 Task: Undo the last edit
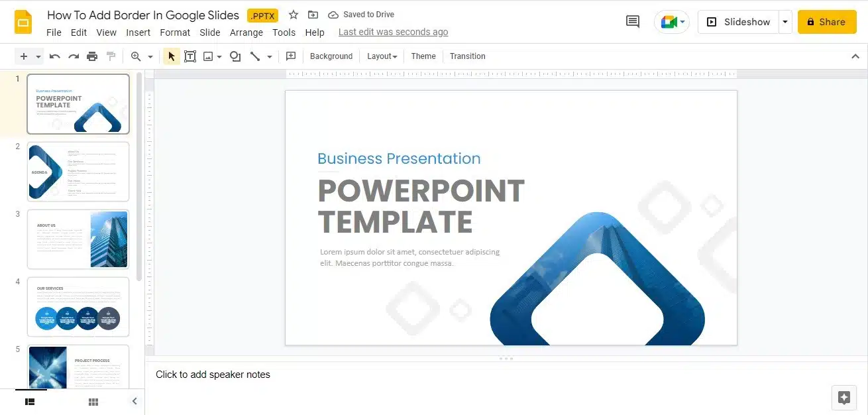[x=55, y=56]
